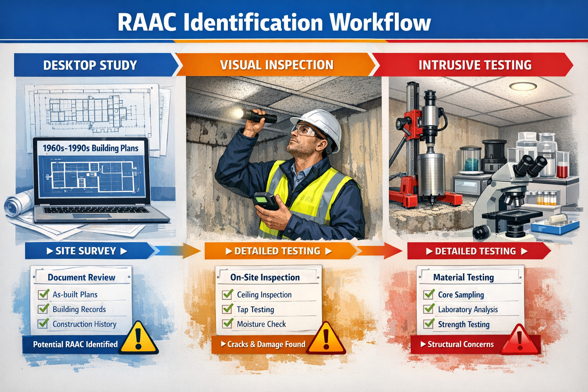Toggle the Tap Testing checkbox

point(227,309)
